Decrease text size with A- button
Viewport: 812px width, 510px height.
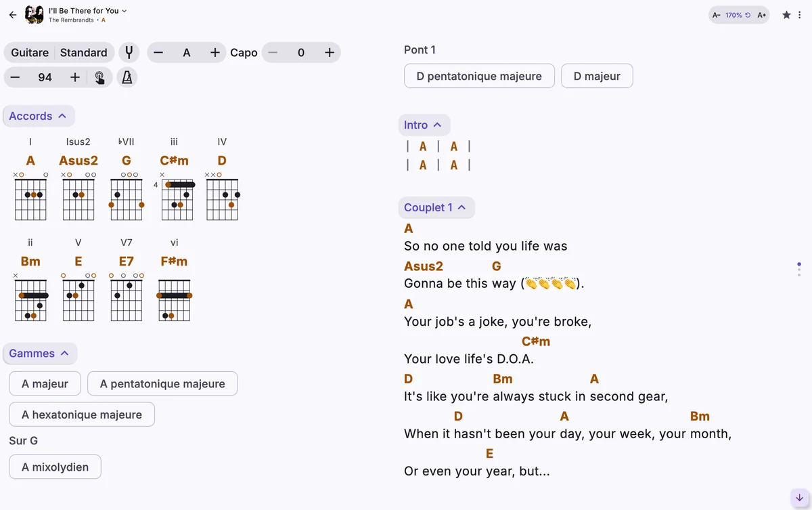pos(716,15)
